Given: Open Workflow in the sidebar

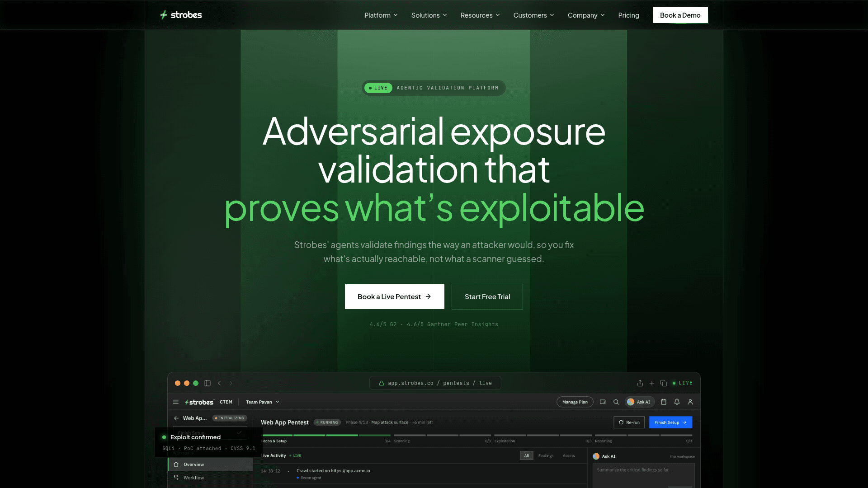Looking at the screenshot, I should coord(211,478).
